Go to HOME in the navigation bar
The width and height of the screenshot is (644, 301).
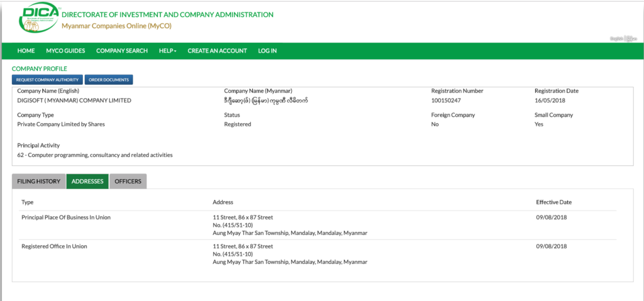tap(26, 51)
